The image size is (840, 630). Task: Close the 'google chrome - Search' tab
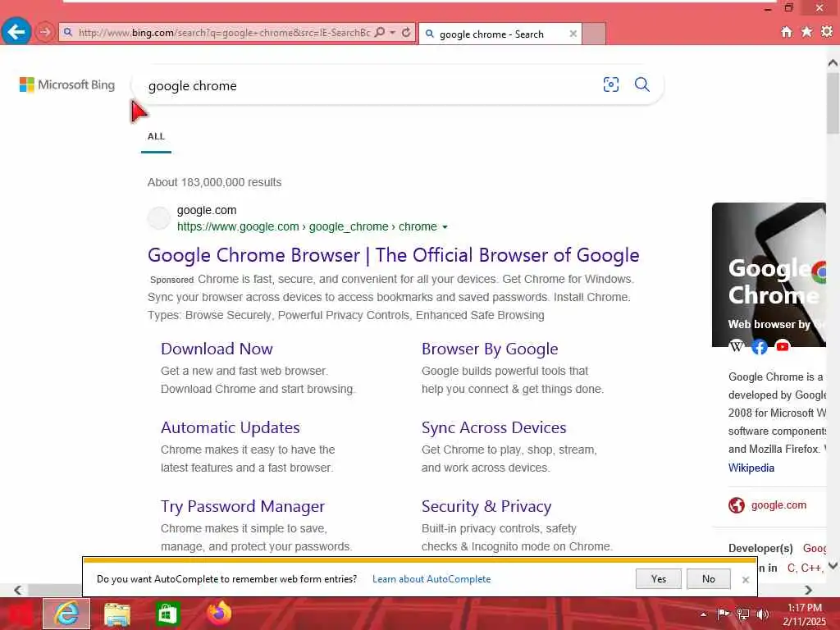click(x=573, y=34)
